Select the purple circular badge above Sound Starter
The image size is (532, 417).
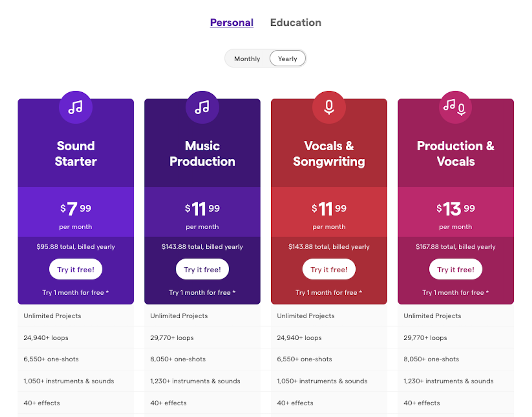(x=76, y=107)
